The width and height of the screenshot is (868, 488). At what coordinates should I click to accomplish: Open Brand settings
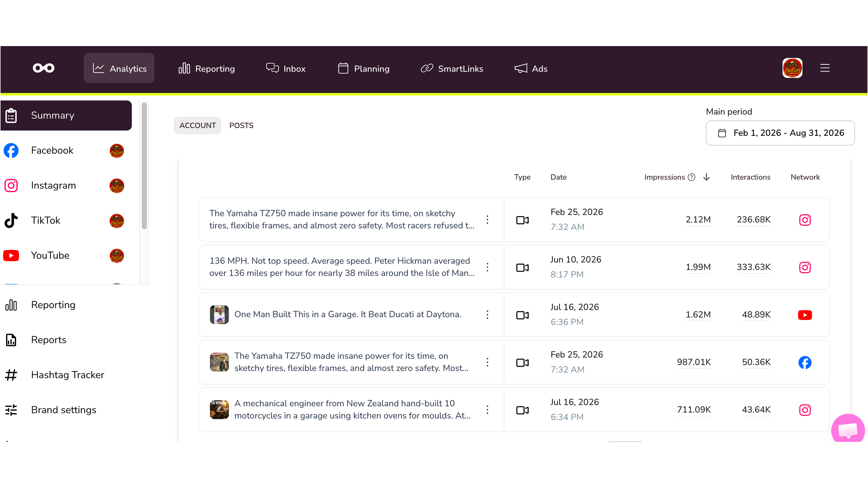51,410
